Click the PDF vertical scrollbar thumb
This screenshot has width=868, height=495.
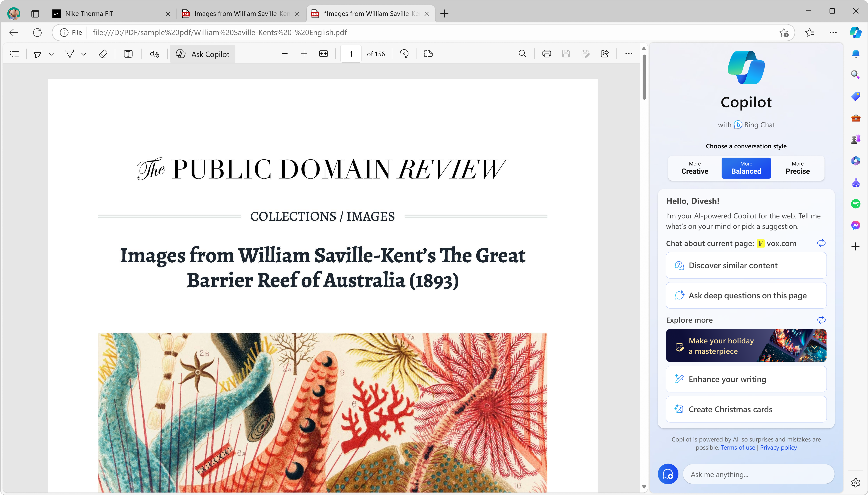[644, 76]
